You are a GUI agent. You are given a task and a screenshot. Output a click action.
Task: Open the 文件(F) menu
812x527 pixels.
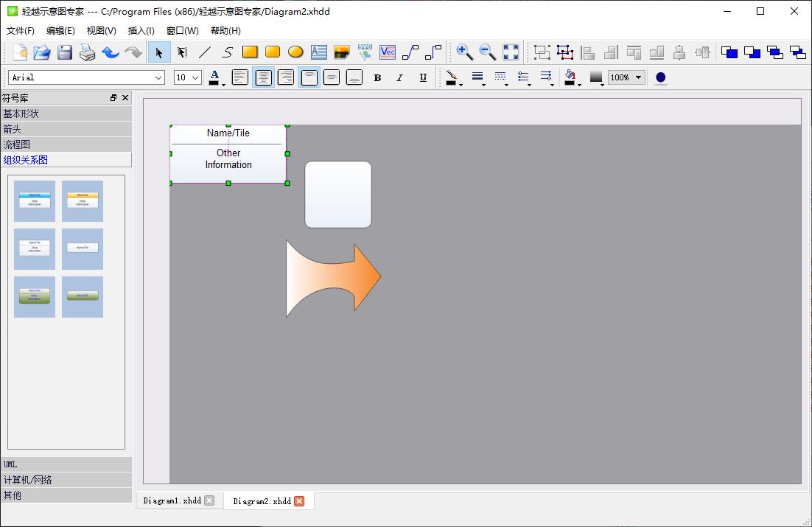coord(20,30)
